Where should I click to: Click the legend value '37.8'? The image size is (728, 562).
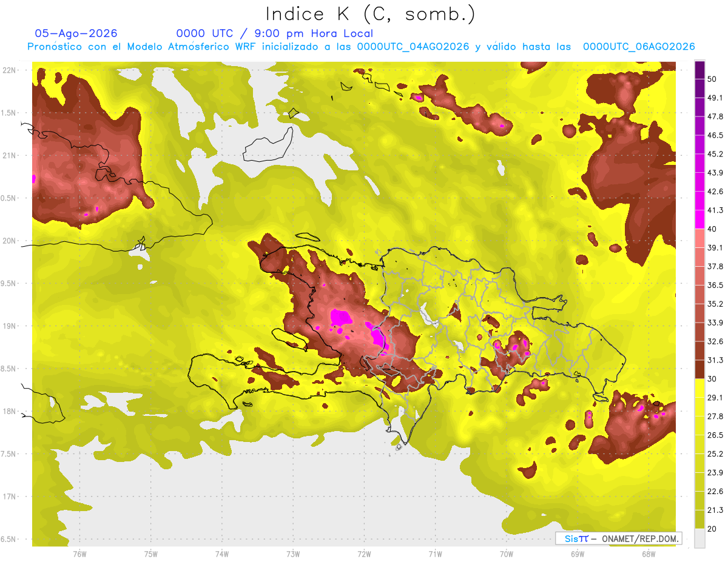[715, 266]
